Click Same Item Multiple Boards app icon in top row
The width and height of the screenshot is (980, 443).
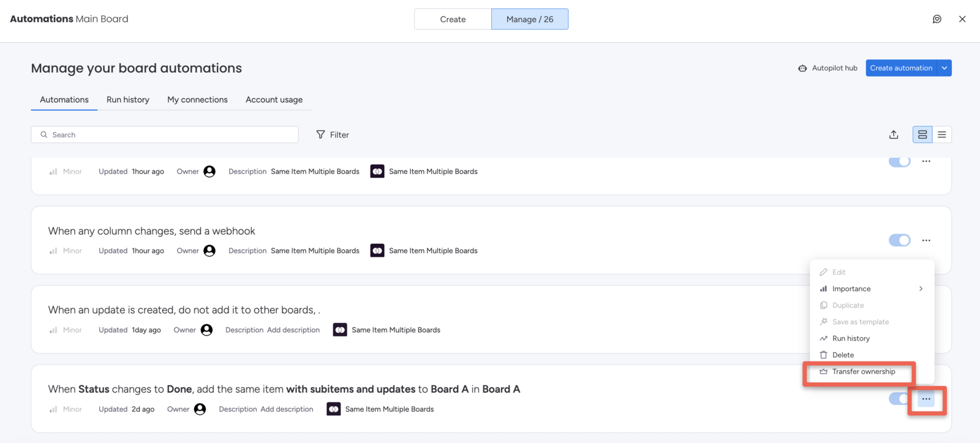(377, 172)
